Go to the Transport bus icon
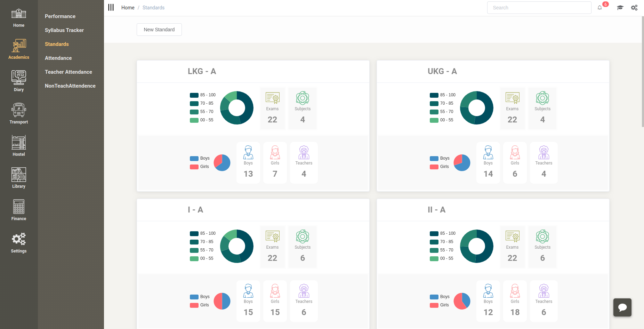 pos(19,110)
